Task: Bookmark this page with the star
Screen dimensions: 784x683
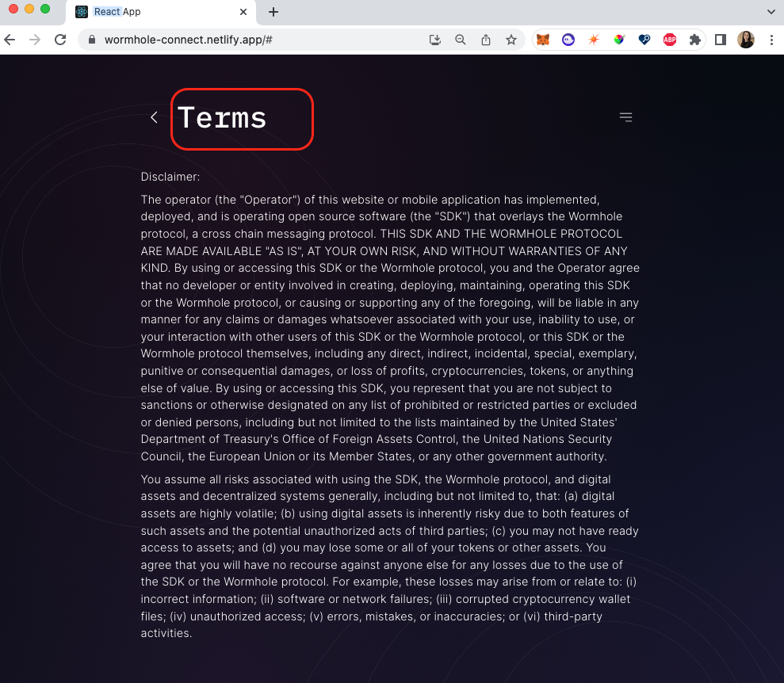Action: click(x=511, y=40)
